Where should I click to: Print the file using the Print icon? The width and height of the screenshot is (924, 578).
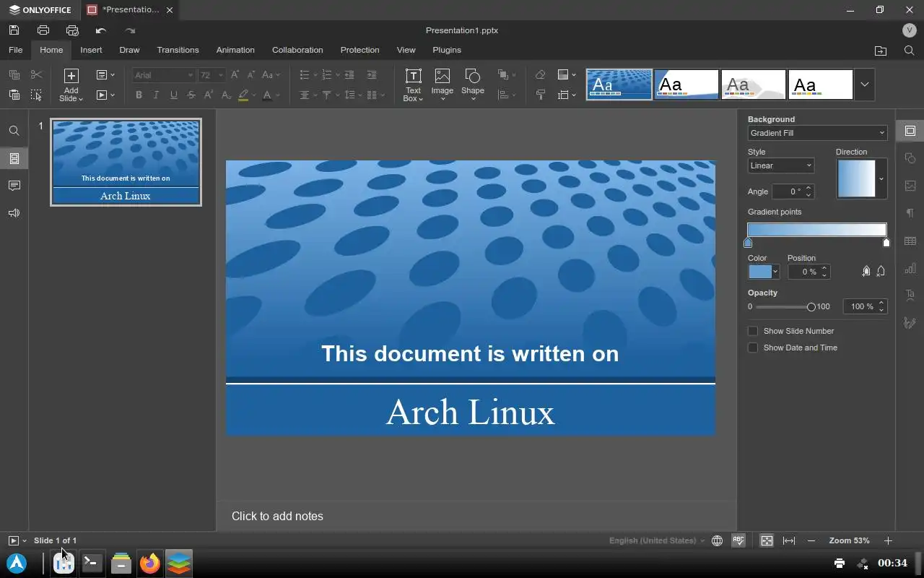(43, 30)
